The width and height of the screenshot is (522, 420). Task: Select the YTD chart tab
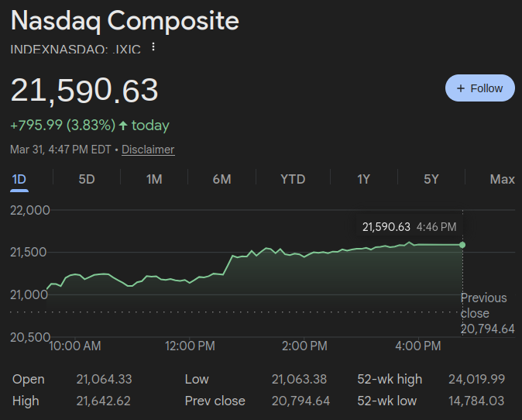tap(293, 180)
